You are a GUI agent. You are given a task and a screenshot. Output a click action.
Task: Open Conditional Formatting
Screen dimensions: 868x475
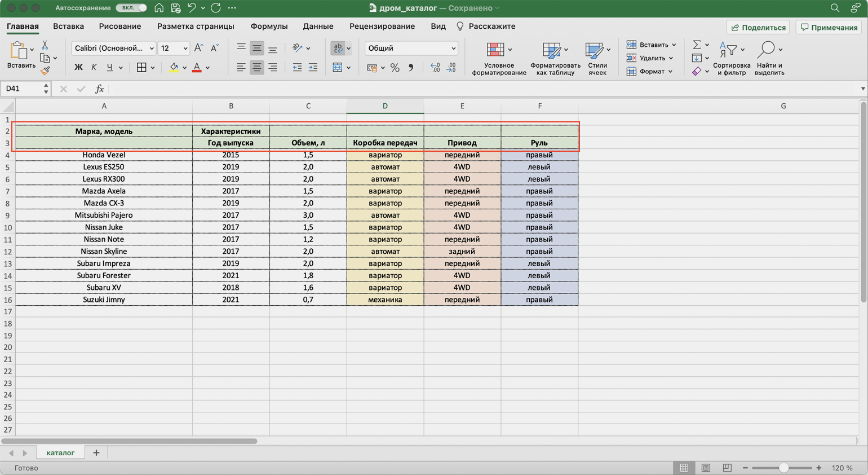coord(498,58)
